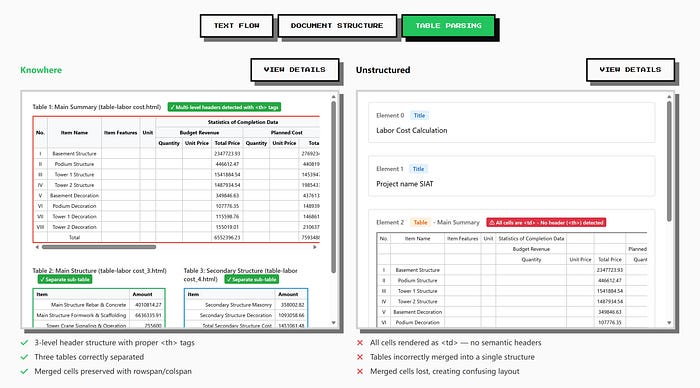Click the red No header detected warning badge
This screenshot has height=388, width=700.
(546, 222)
